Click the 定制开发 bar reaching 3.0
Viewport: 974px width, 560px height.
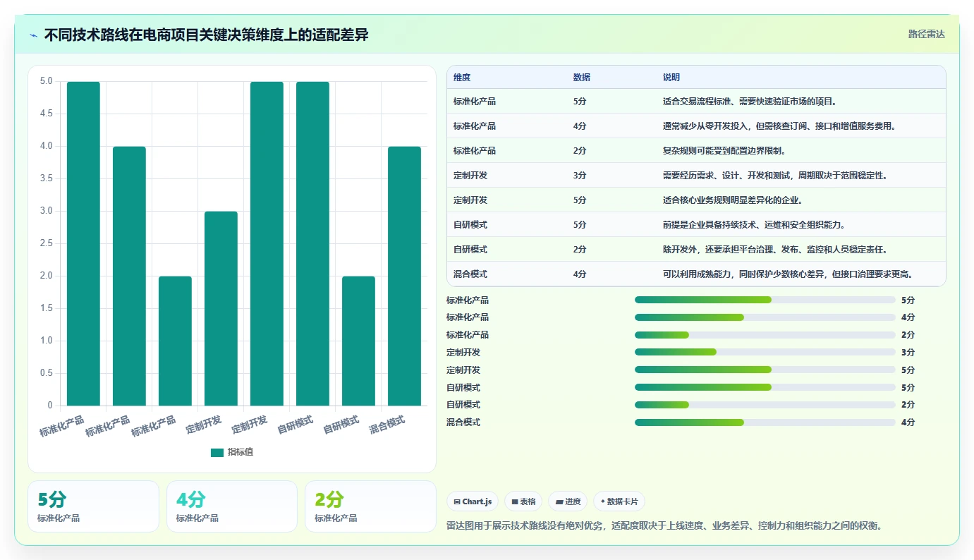pos(221,308)
